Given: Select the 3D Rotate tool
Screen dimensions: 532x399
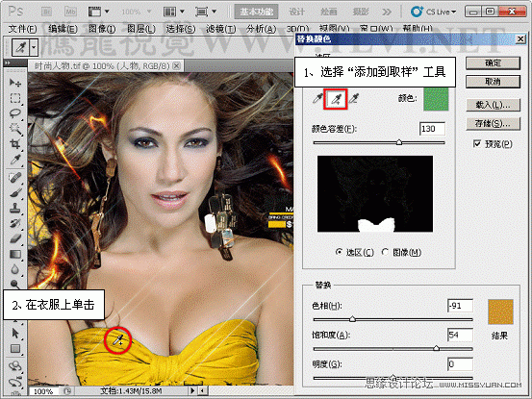Looking at the screenshot, I should [x=15, y=366].
